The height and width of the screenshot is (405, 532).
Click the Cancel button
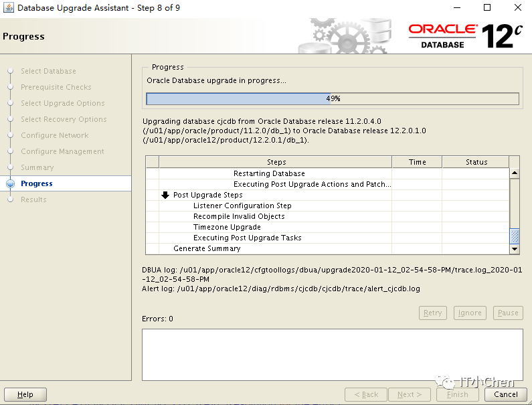505,394
